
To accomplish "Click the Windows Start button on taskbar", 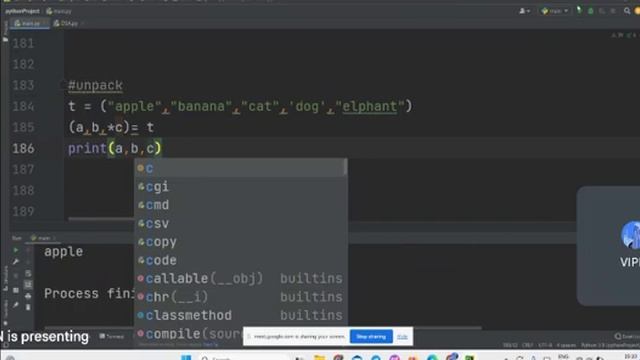I will 186,358.
